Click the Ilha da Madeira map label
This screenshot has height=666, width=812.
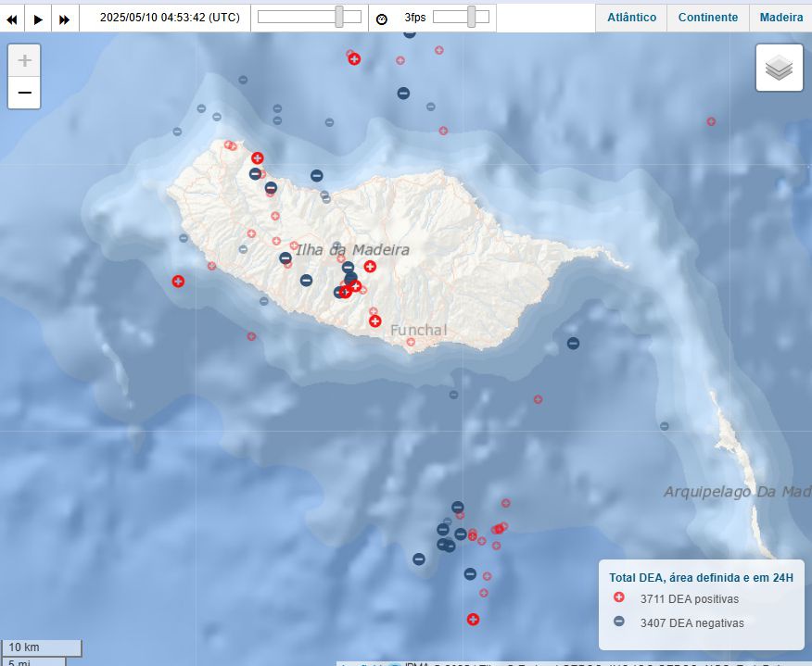point(352,250)
